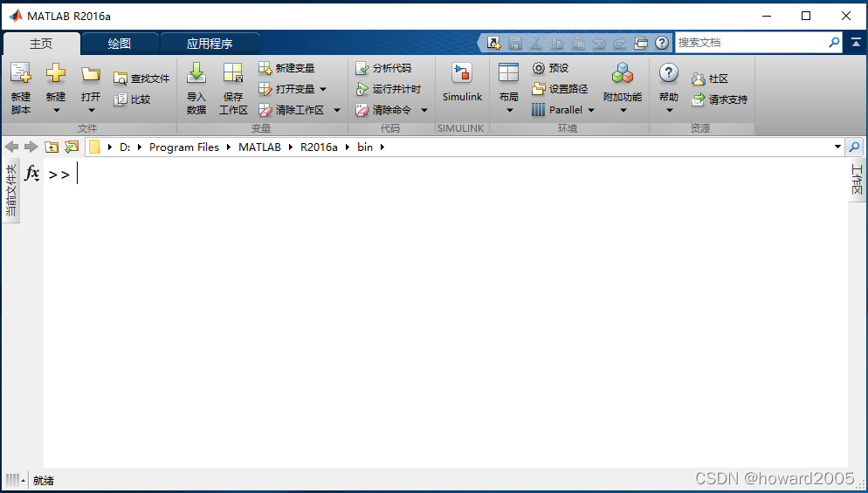Click the quick access save icon
Screen dimensions: 868x493
(515, 43)
